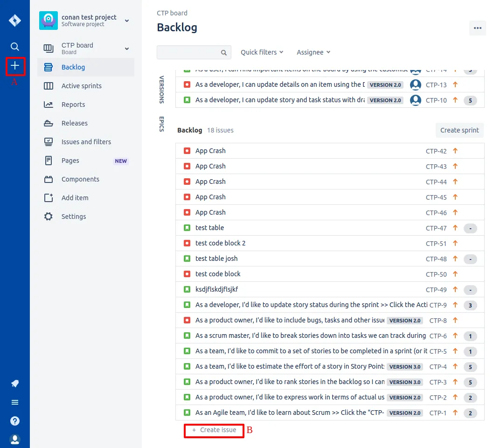
Task: Click the story icon of test table
Action: (187, 228)
